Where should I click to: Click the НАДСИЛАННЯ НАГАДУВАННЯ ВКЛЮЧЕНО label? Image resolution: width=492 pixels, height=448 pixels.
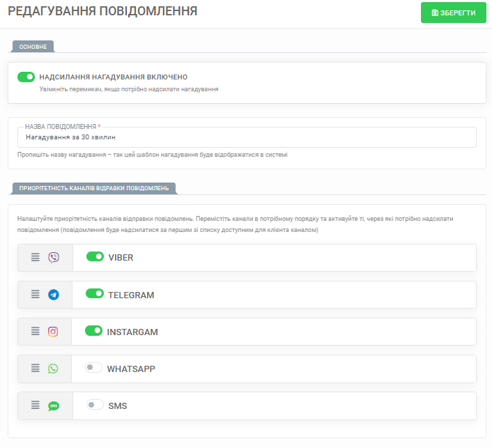pyautogui.click(x=114, y=77)
